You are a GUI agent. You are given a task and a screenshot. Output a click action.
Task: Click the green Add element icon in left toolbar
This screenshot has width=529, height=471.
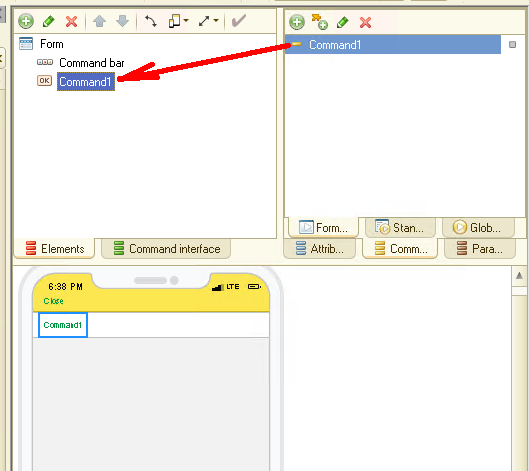coord(26,21)
